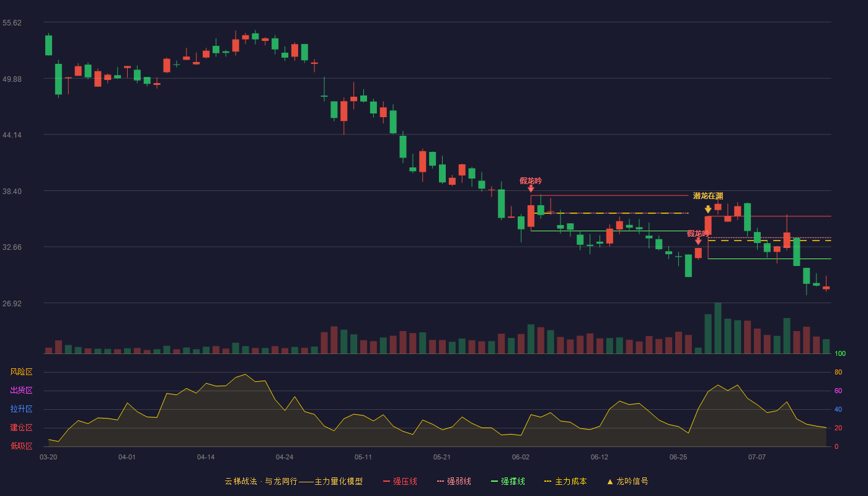This screenshot has height=496, width=868.
Task: Click the 04-14 date axis label
Action: pos(206,457)
